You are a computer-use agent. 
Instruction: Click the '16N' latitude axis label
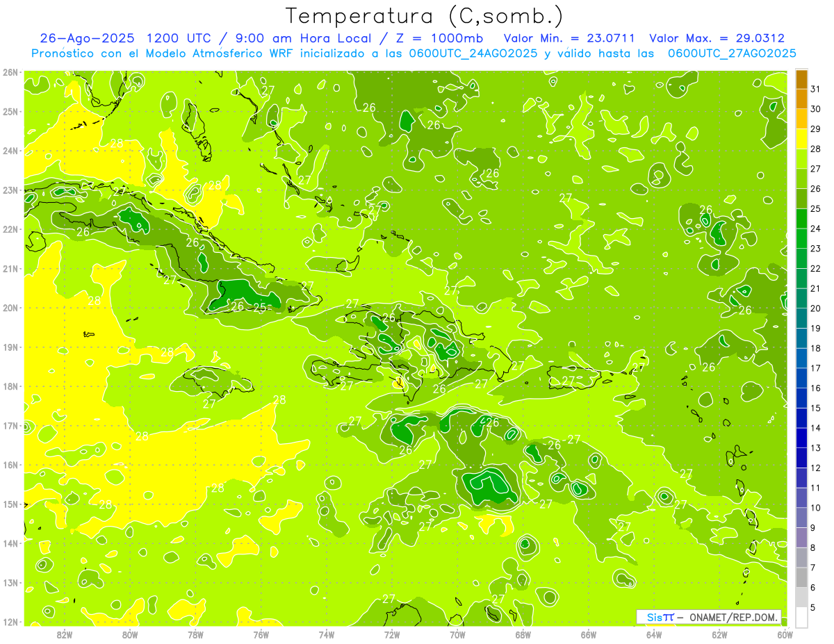[10, 465]
